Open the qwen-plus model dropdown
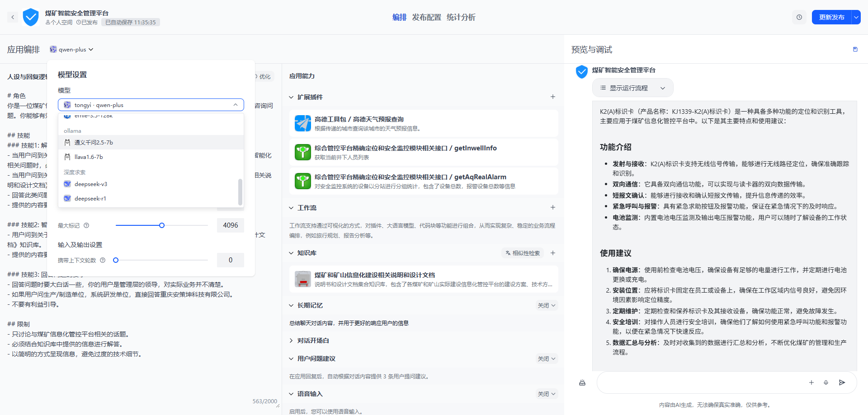 pos(71,49)
